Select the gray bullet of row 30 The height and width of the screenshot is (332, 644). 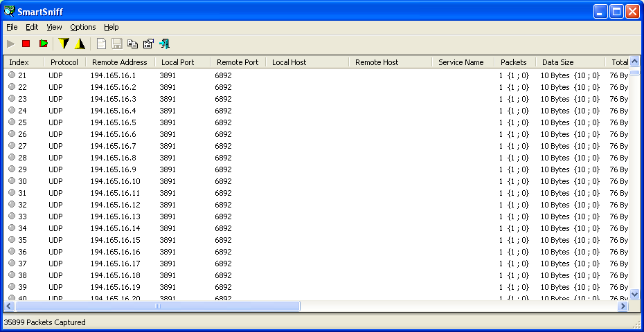12,181
